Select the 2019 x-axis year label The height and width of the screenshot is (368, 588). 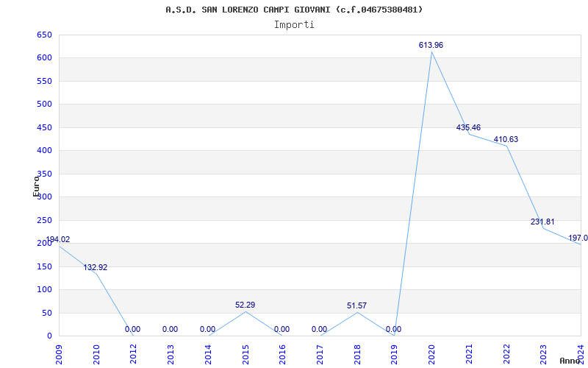394,355
